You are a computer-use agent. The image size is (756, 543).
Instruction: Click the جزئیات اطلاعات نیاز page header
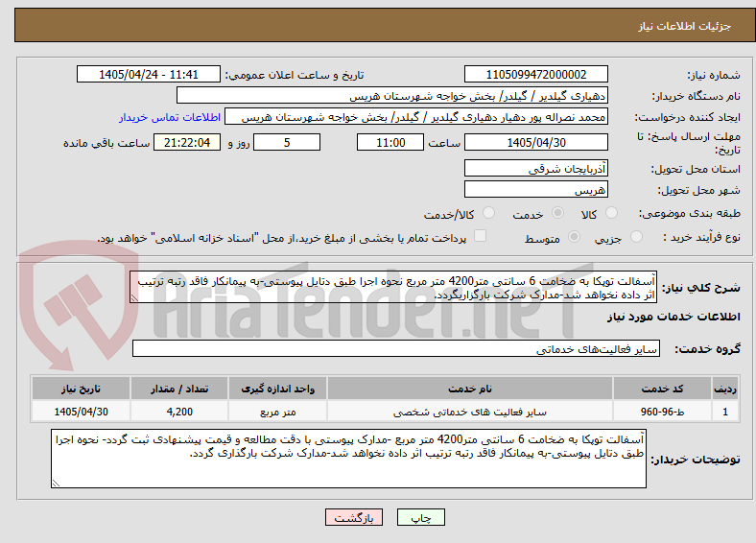(x=685, y=26)
